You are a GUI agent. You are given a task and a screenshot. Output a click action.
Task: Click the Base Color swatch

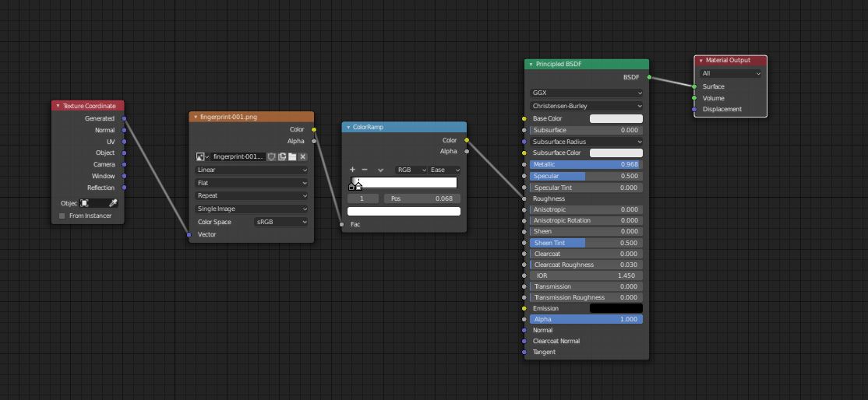(616, 118)
